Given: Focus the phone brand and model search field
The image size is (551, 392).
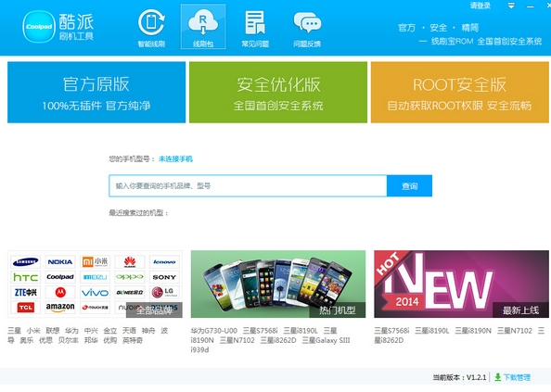Looking at the screenshot, I should click(248, 186).
